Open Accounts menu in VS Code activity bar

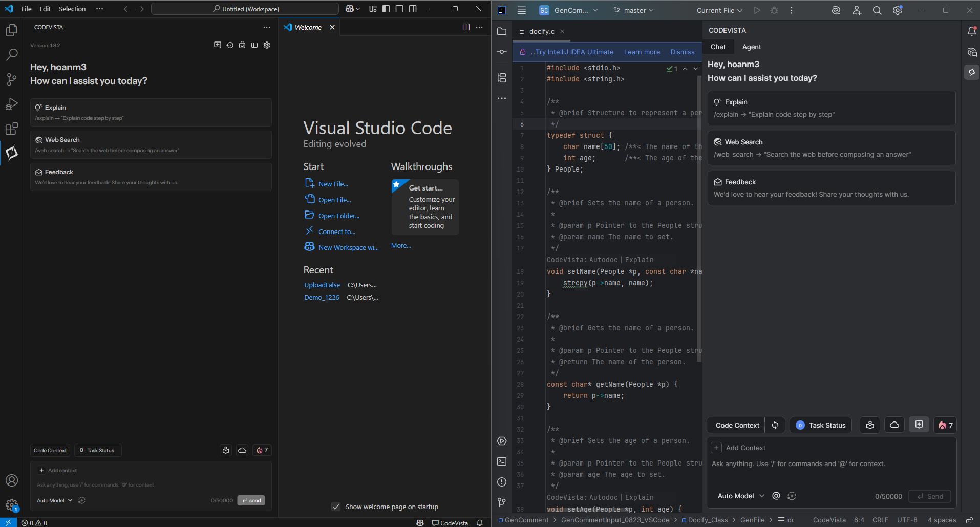coord(12,480)
